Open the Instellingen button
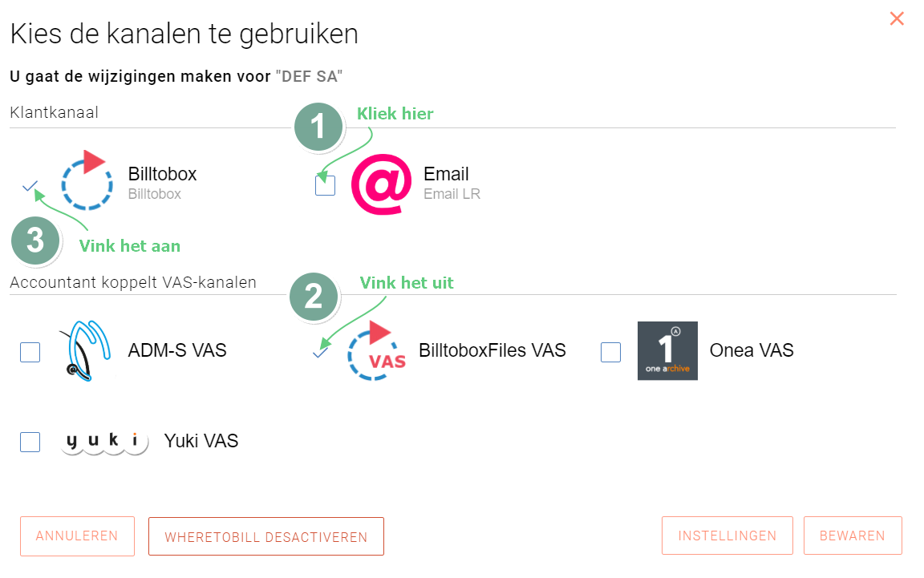The height and width of the screenshot is (578, 924). pyautogui.click(x=727, y=536)
